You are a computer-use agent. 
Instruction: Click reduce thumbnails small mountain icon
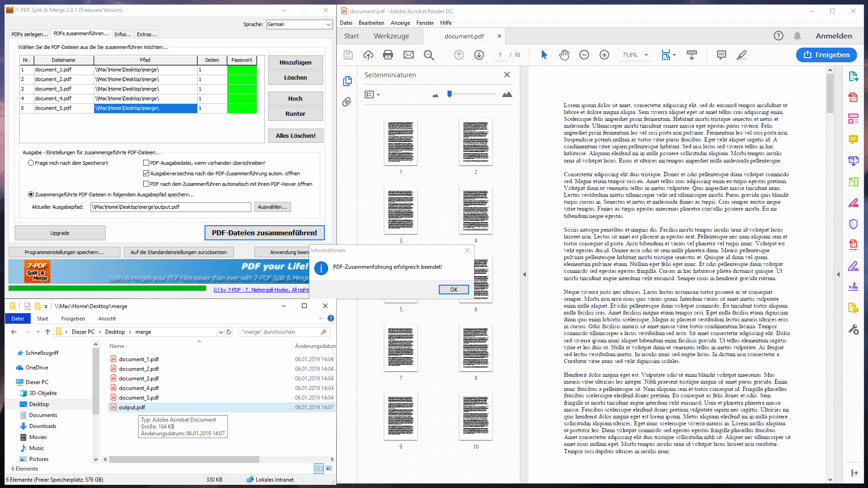pos(435,95)
